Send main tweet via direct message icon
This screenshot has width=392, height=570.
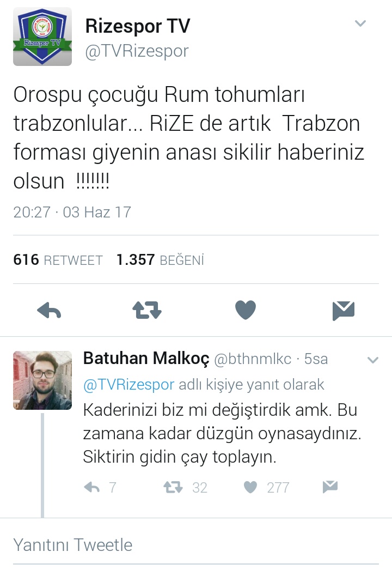tap(344, 311)
